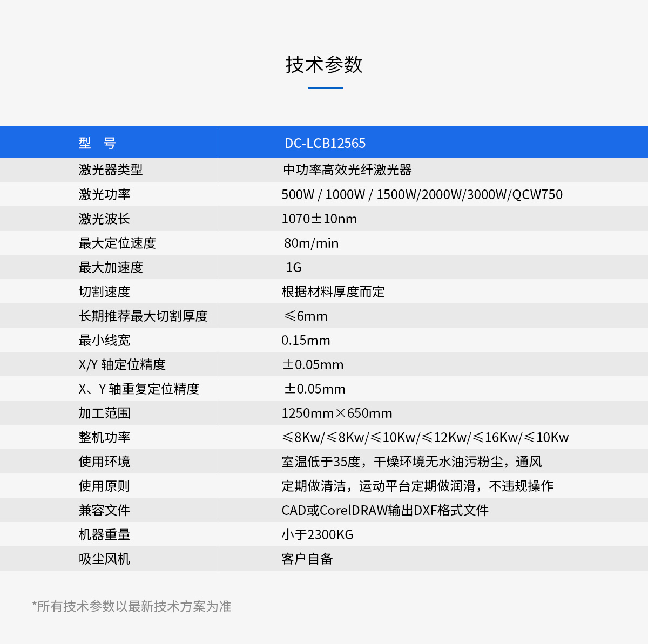The width and height of the screenshot is (648, 644).
Task: Click the 0.15mm minimum line width value
Action: [x=306, y=340]
